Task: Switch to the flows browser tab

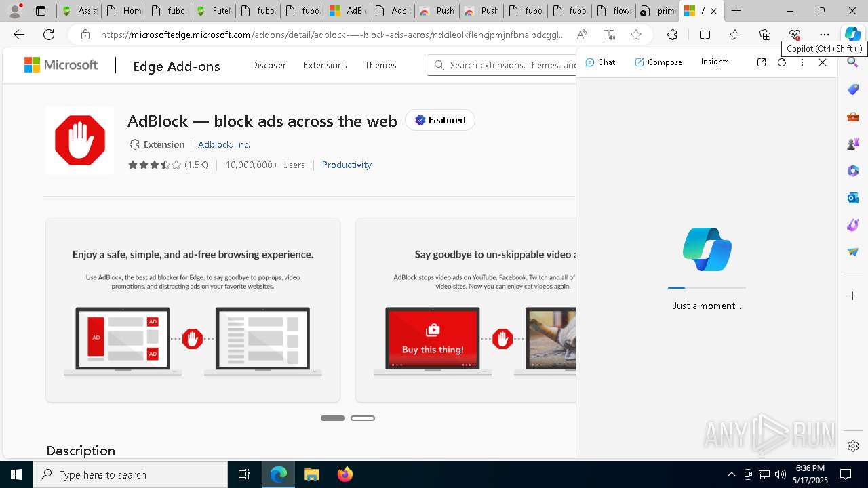Action: 613,11
